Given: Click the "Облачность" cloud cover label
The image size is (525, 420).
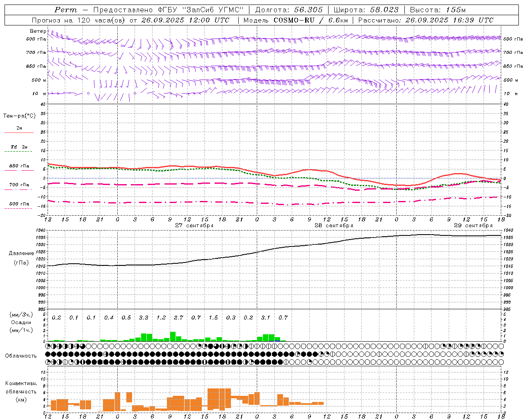Looking at the screenshot, I should 21,356.
